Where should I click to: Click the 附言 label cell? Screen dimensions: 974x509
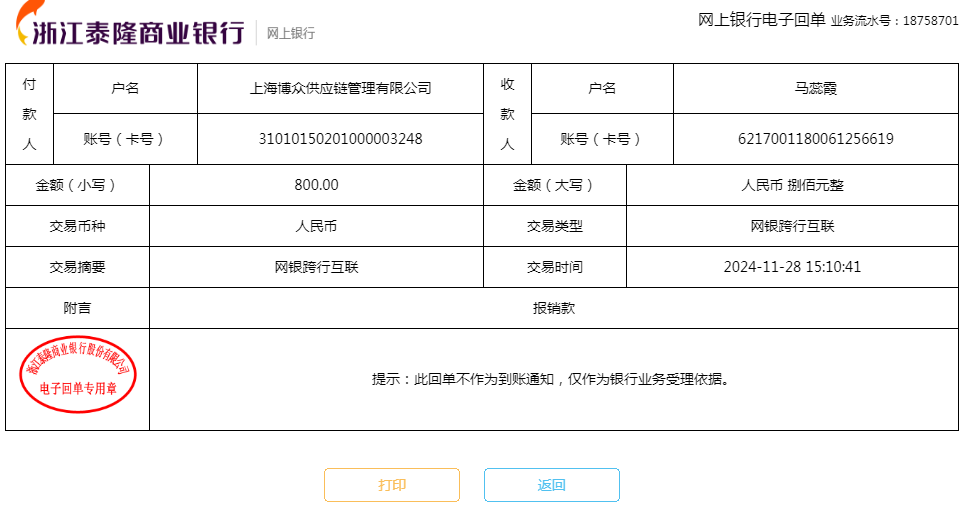tap(77, 308)
